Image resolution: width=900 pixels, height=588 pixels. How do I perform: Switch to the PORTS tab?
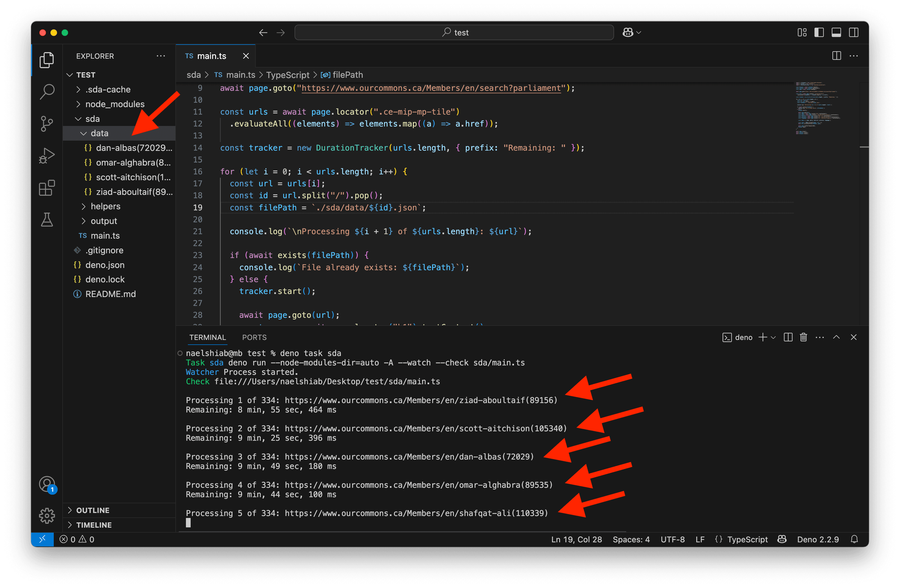click(x=254, y=337)
